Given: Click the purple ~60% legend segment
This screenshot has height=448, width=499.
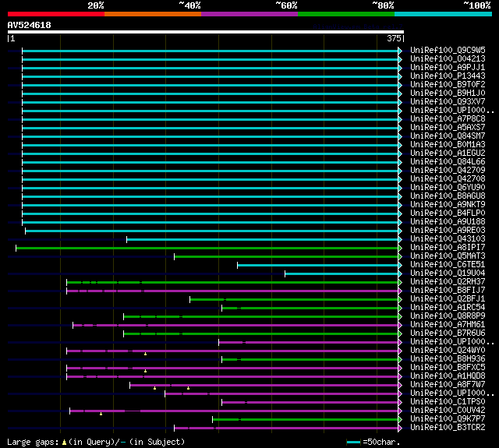Looking at the screenshot, I should point(249,14).
